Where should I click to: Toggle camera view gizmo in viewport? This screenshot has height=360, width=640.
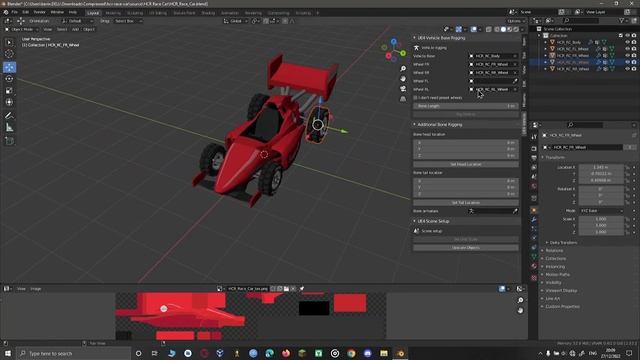(x=403, y=89)
